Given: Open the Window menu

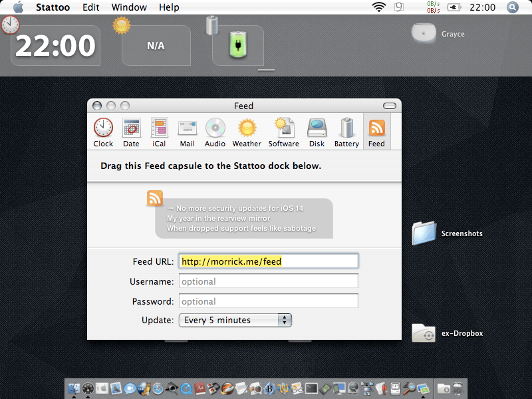Looking at the screenshot, I should pyautogui.click(x=129, y=7).
